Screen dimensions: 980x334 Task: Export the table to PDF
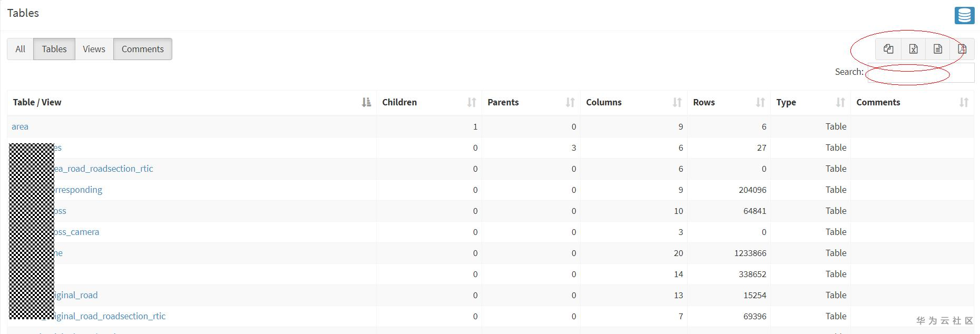(962, 49)
